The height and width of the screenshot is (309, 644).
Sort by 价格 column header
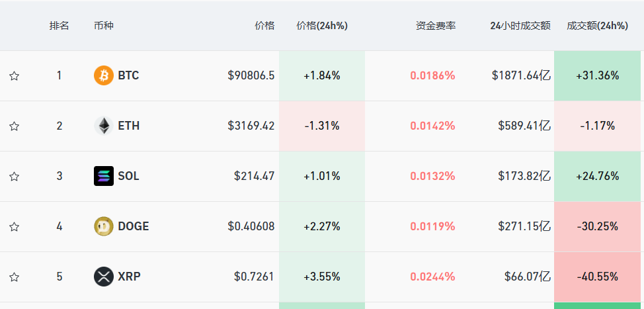(264, 26)
